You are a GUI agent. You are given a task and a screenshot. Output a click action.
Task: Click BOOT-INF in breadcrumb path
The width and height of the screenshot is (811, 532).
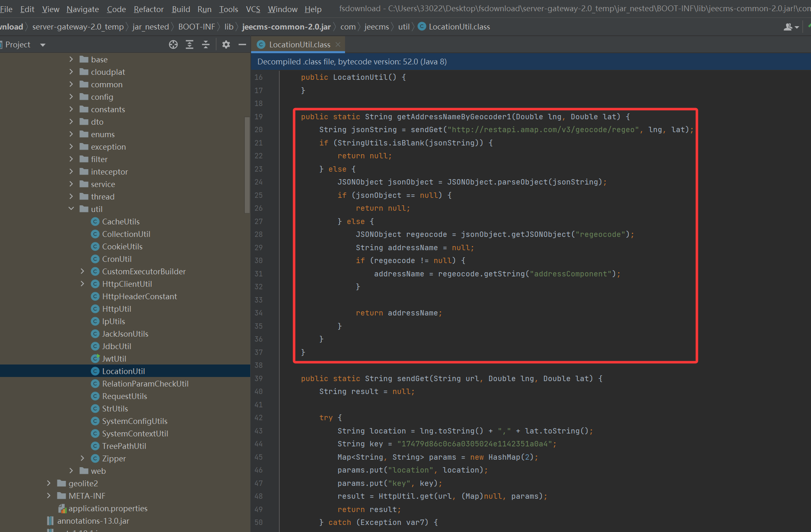click(196, 27)
